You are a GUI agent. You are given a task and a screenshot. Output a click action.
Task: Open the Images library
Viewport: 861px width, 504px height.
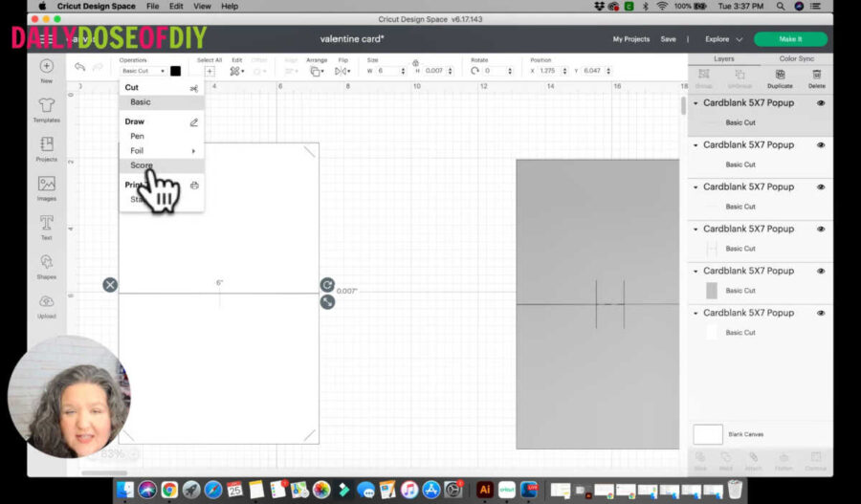pyautogui.click(x=47, y=184)
